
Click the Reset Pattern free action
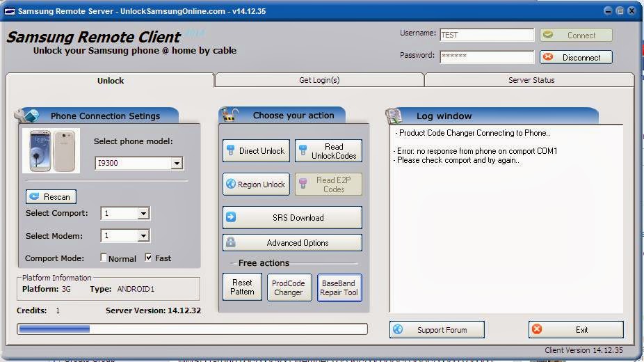coord(242,287)
